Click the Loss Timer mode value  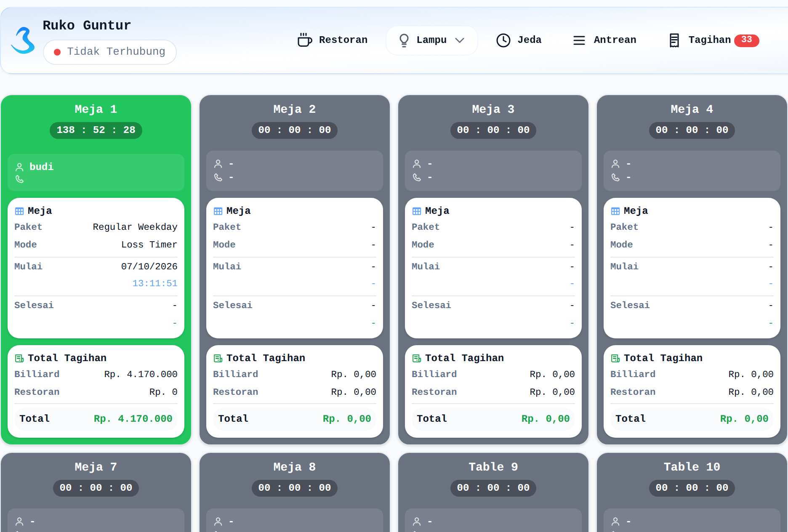click(x=149, y=245)
